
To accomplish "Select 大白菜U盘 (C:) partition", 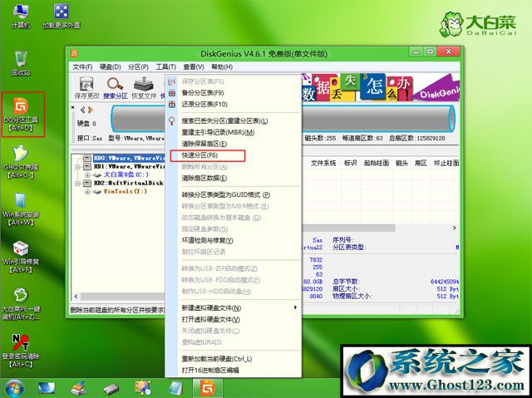I will (126, 174).
